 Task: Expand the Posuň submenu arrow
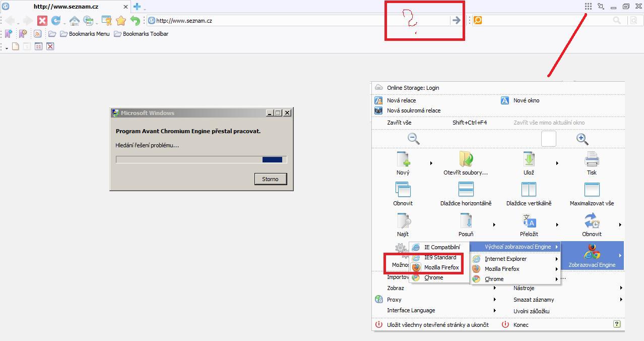(494, 224)
